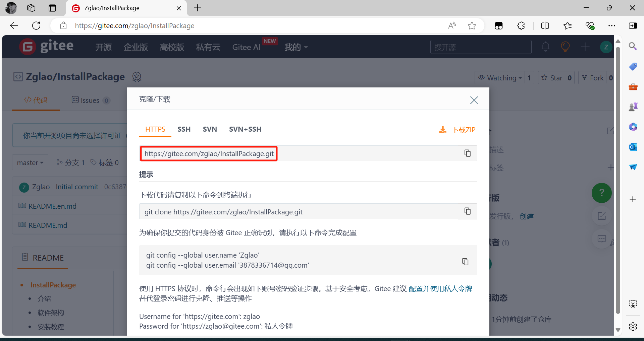The image size is (644, 341).
Task: Open favorites list icon
Action: coord(568,26)
